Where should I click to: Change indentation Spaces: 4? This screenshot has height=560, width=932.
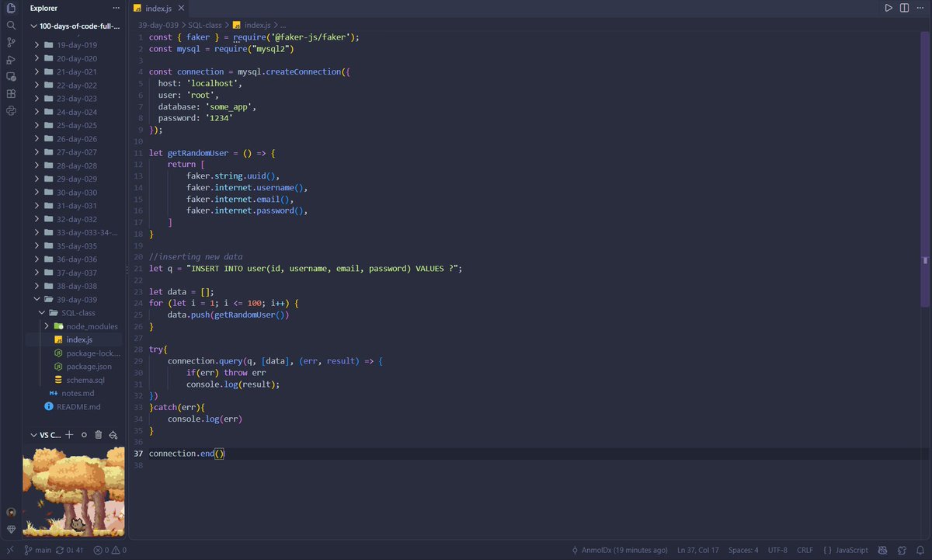743,550
